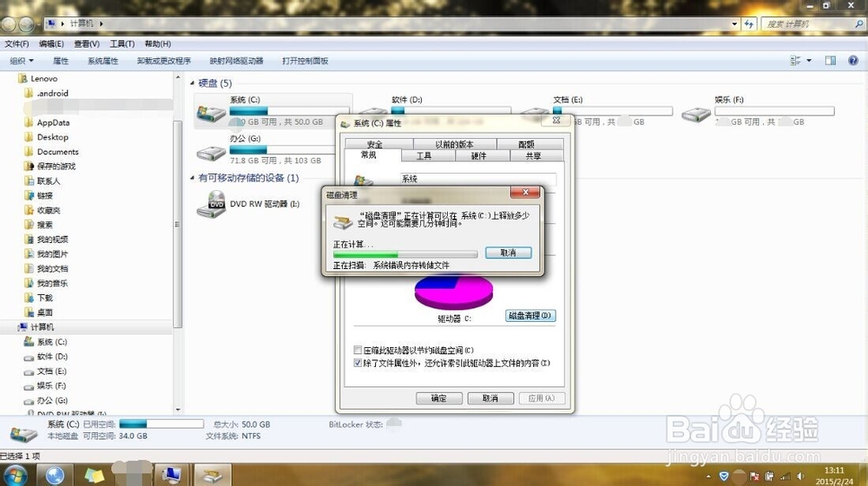Click the disk cleanup taskbar icon
Screen dimensions: 868x486
click(212, 475)
